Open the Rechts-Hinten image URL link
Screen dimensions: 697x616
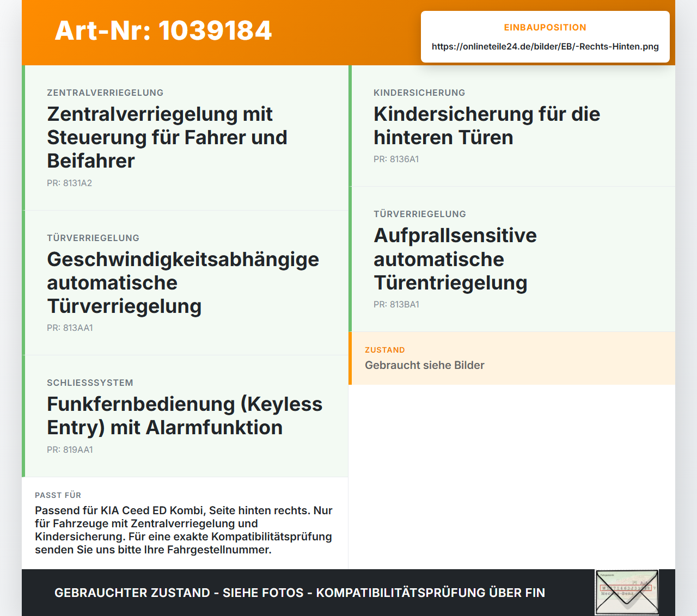(x=545, y=46)
